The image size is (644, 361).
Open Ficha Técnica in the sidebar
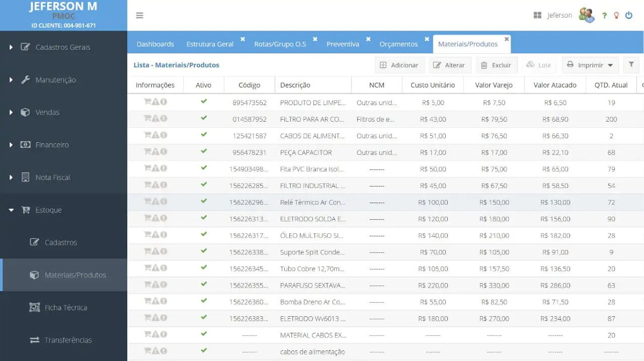tap(65, 308)
